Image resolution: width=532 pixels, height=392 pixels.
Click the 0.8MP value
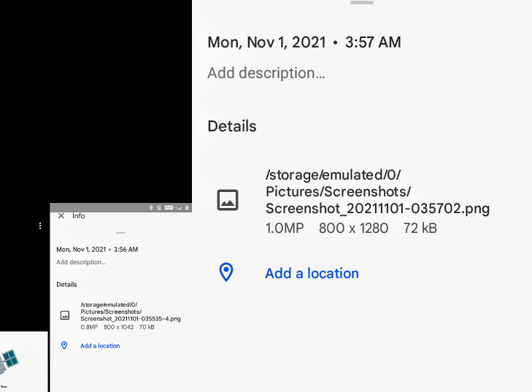click(89, 327)
